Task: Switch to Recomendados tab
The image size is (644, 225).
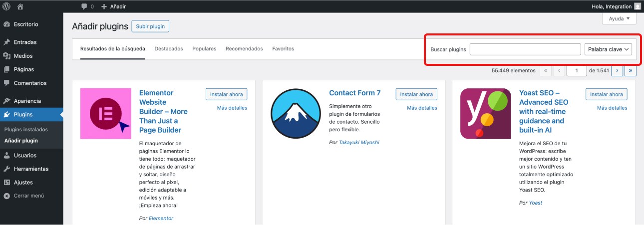Action: point(244,49)
